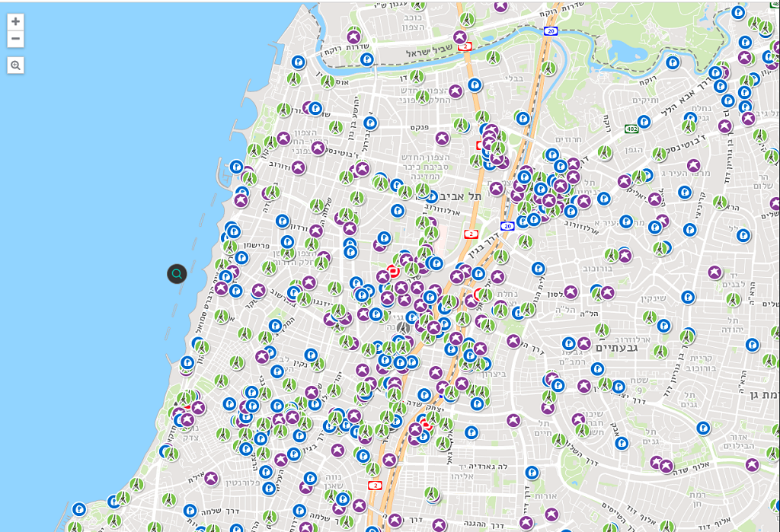The width and height of the screenshot is (780, 532).
Task: Select the purple star marker near אלוף שדה
Action: (x=666, y=467)
